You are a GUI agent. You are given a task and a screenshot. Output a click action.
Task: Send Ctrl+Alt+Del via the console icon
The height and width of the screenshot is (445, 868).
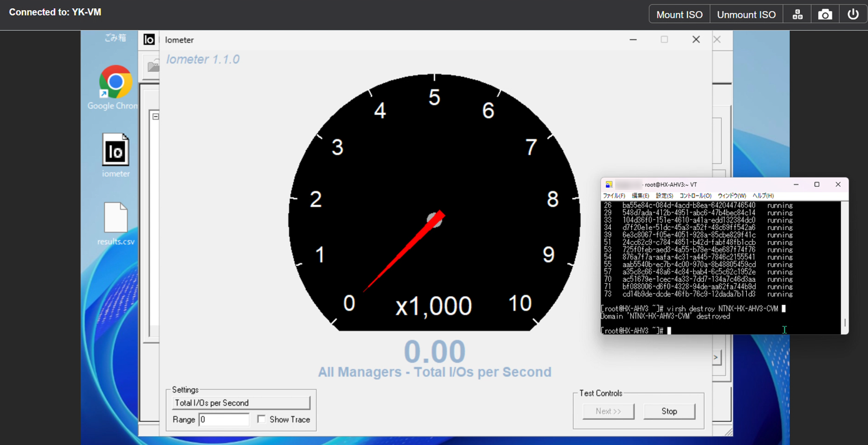tap(797, 14)
